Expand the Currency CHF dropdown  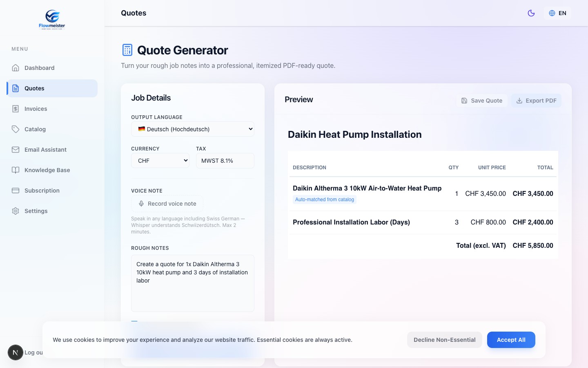(x=161, y=161)
